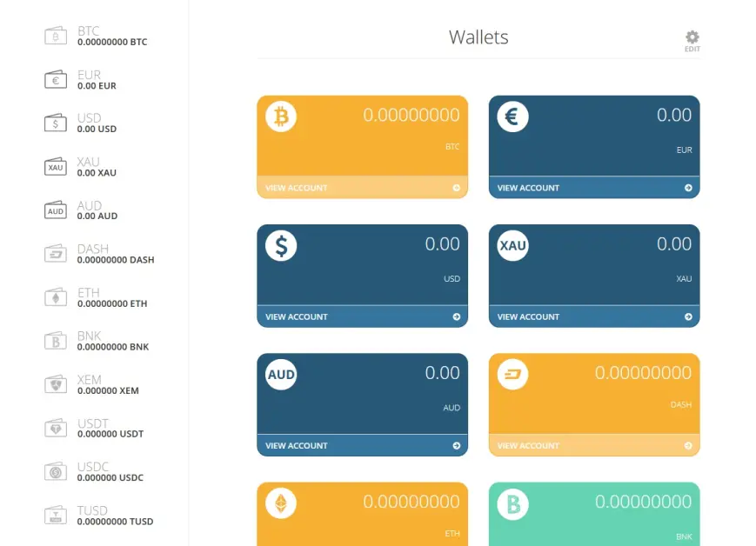The height and width of the screenshot is (546, 756).
Task: Open wallet settings via the Edit gear
Action: pos(692,41)
